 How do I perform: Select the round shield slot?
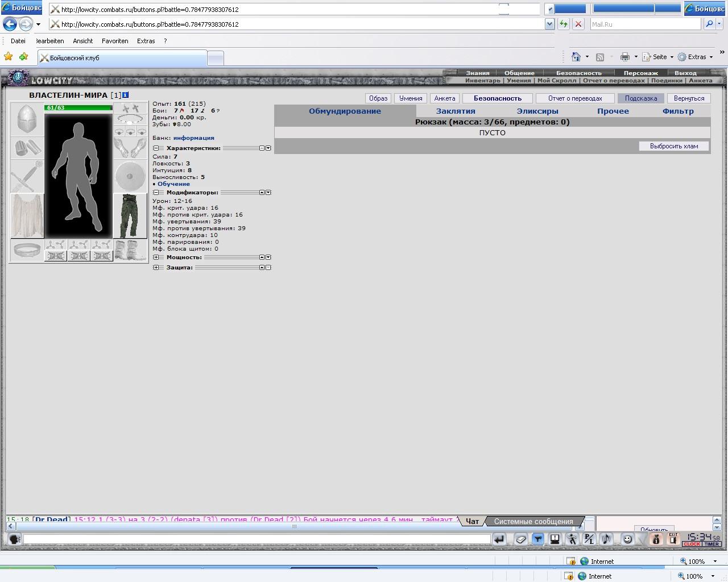point(130,176)
